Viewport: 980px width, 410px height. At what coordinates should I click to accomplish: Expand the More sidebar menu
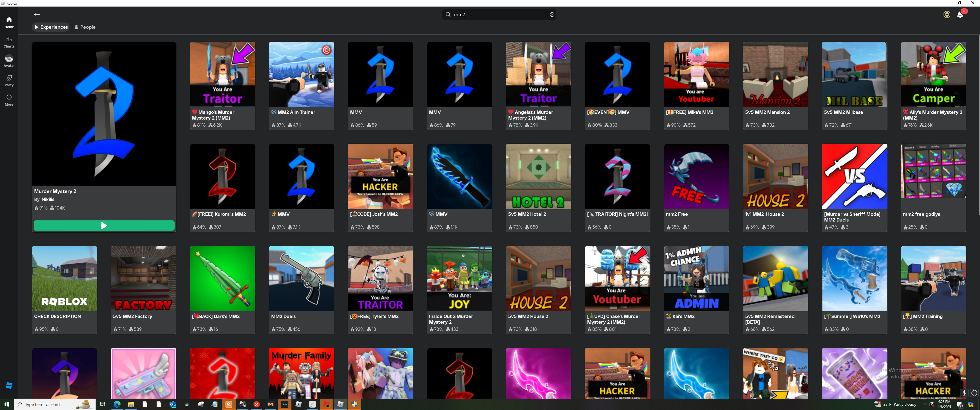[9, 100]
